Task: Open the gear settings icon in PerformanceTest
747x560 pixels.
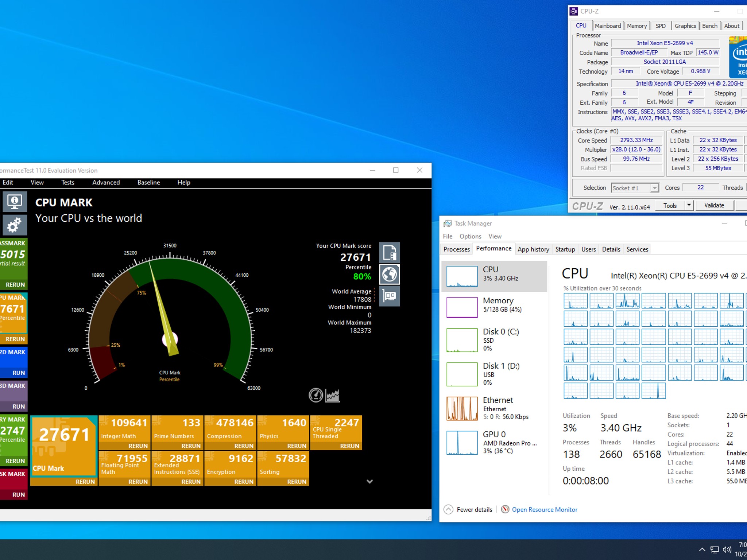Action: pos(15,225)
